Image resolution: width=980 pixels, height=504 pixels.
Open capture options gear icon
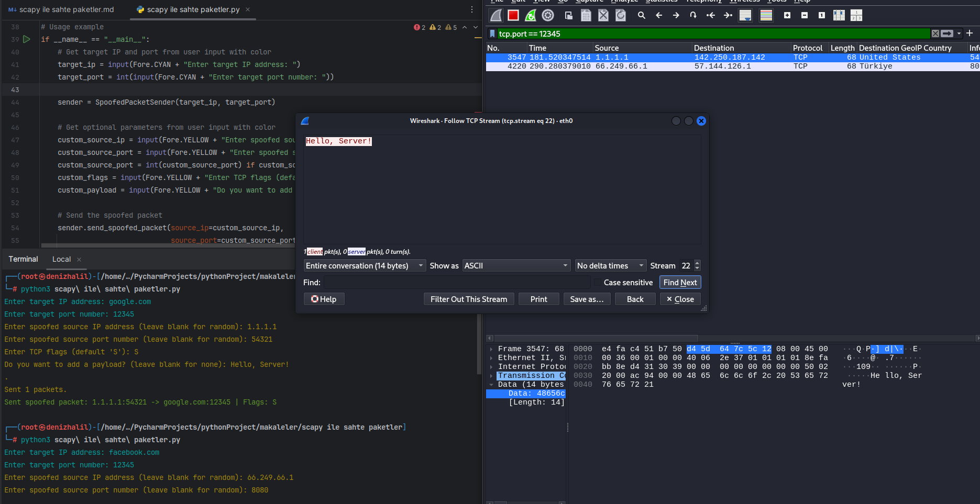click(548, 16)
